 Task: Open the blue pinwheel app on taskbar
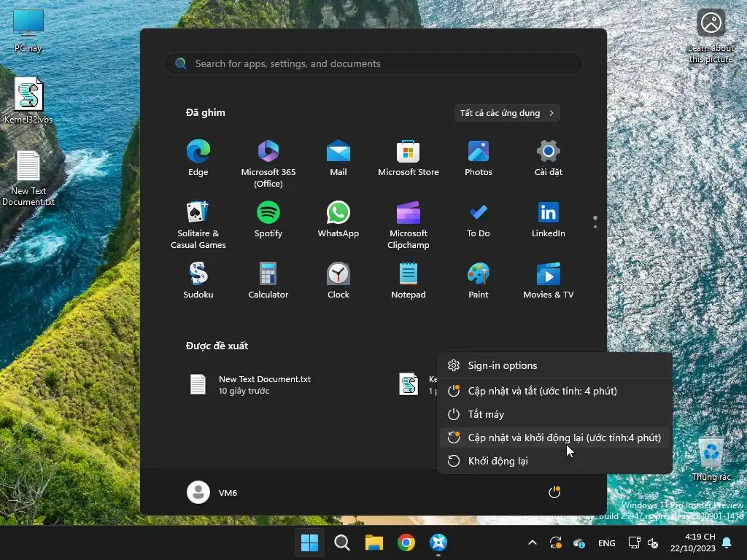click(438, 542)
